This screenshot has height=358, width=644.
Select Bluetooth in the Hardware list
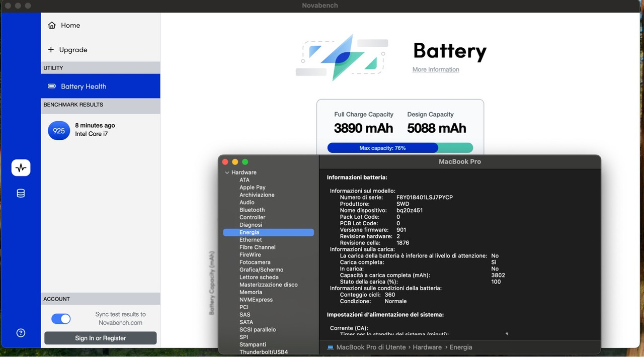coord(252,210)
